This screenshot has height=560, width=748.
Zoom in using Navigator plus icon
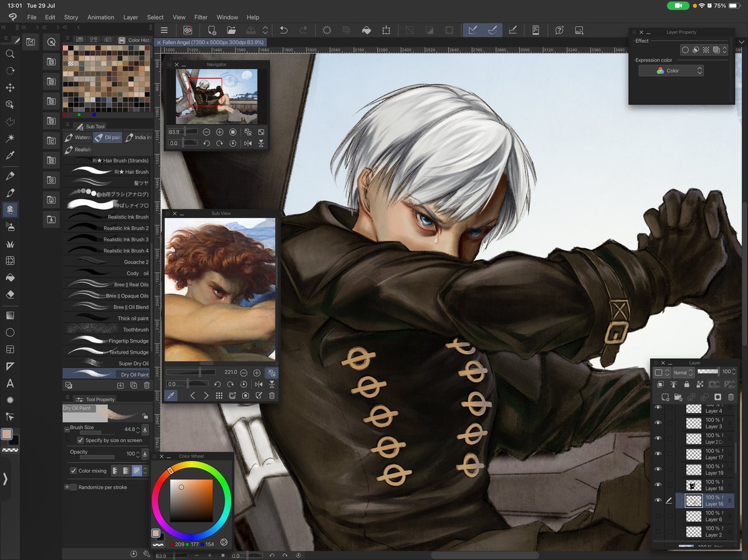tap(219, 132)
